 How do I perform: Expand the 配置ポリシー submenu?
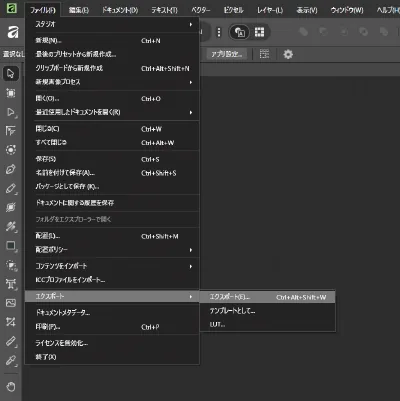[x=112, y=250]
